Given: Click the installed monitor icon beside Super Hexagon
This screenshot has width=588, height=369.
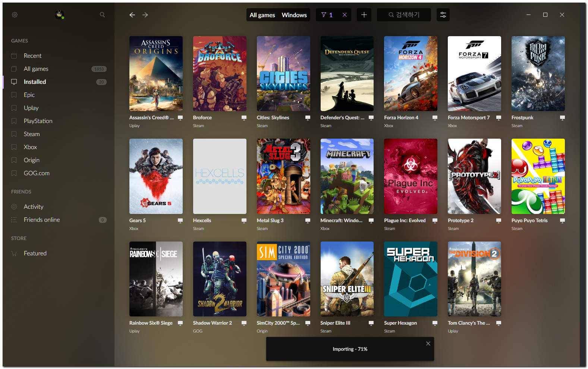Looking at the screenshot, I should [x=435, y=323].
